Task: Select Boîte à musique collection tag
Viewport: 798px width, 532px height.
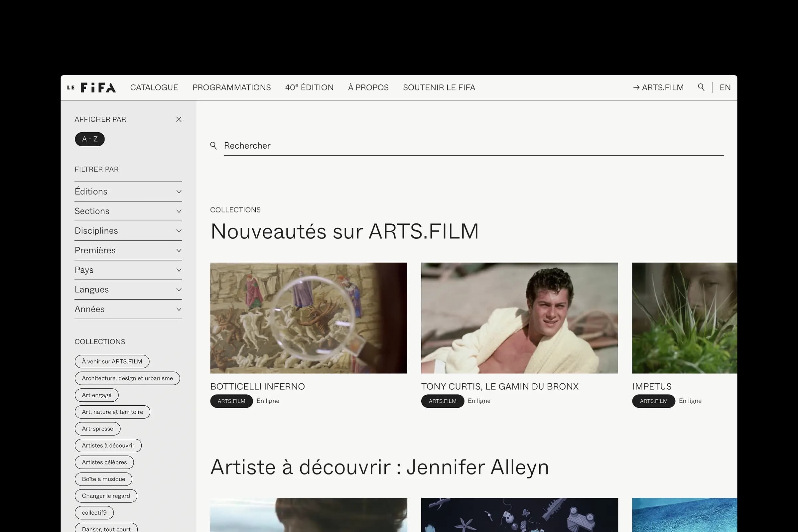Action: pos(103,479)
